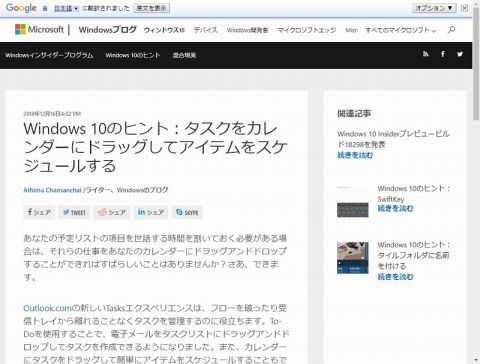
Task: Expand すべてのマイクロソフト dropdown
Action: (401, 30)
